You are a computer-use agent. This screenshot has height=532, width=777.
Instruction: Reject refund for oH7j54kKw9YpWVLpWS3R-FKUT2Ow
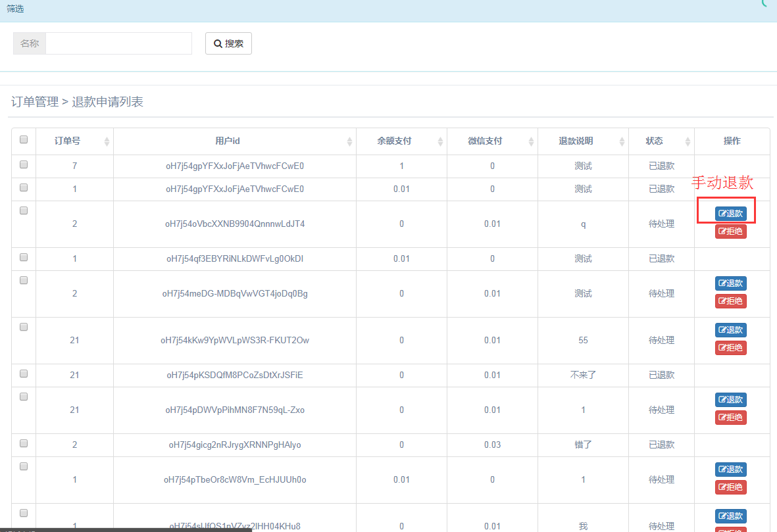pyautogui.click(x=730, y=347)
